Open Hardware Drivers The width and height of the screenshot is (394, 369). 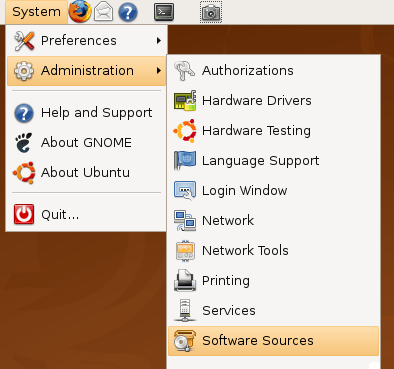(x=274, y=101)
